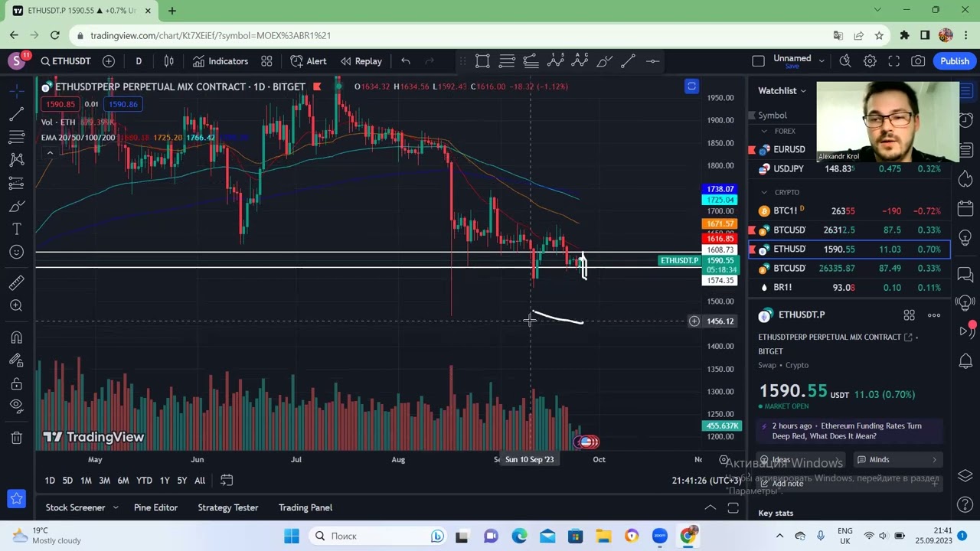Open the Indicators dialog
980x551 pixels.
tap(220, 61)
